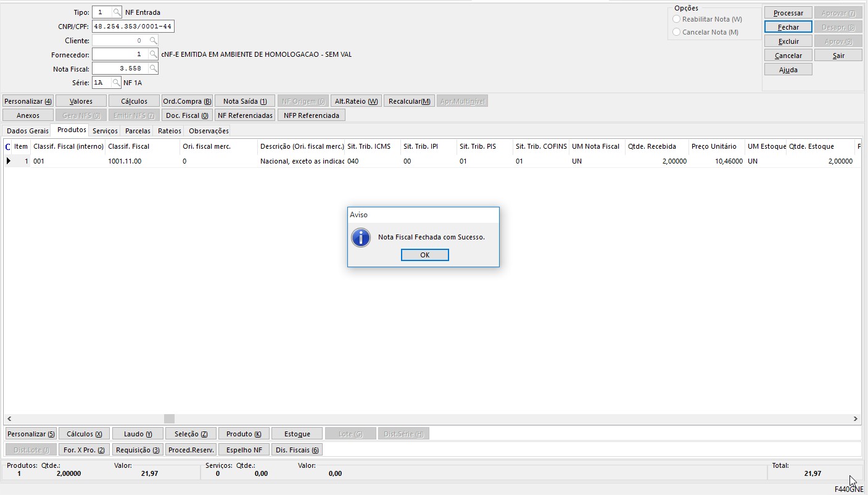Open the Espelho NF button
Screen dimensions: 868x495
click(244, 450)
